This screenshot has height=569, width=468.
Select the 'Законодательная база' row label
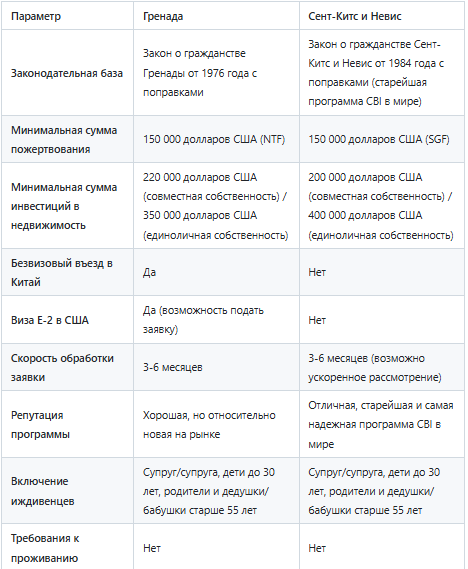click(x=67, y=73)
